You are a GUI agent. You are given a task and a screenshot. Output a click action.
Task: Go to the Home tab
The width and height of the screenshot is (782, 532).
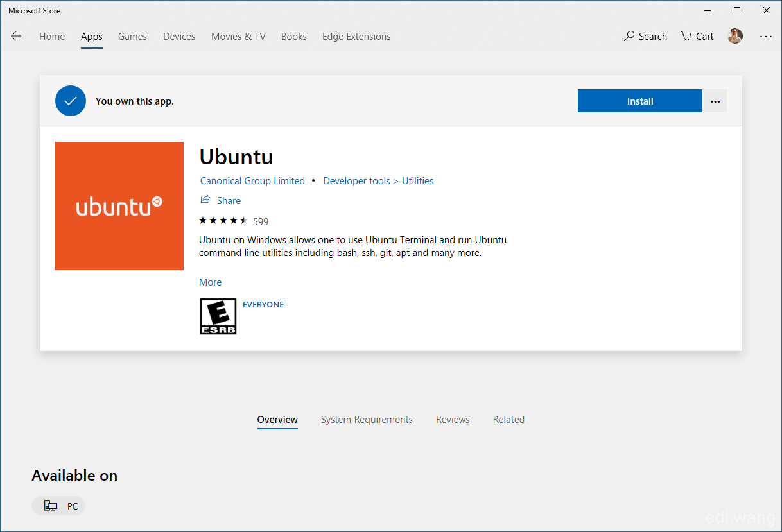point(52,37)
